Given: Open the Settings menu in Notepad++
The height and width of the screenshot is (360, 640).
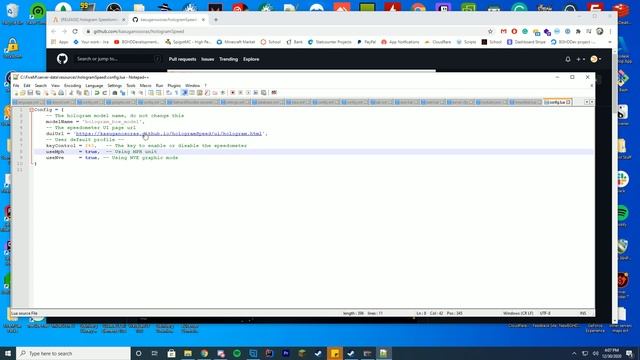Looking at the screenshot, I should point(115,86).
